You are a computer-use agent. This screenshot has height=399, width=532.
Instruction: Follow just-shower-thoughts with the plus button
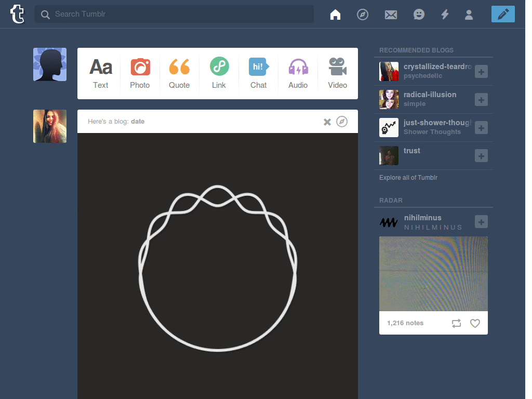481,128
